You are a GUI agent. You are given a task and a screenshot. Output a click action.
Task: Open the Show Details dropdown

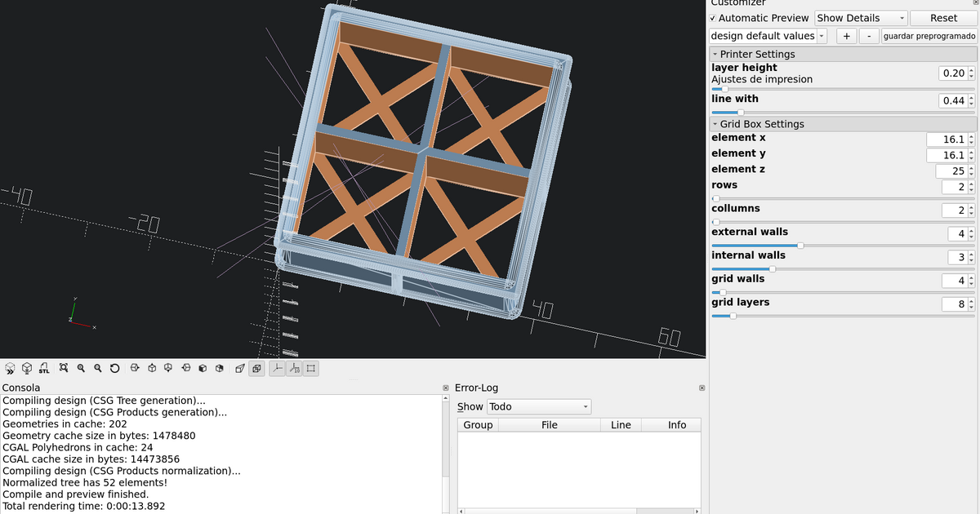point(860,17)
